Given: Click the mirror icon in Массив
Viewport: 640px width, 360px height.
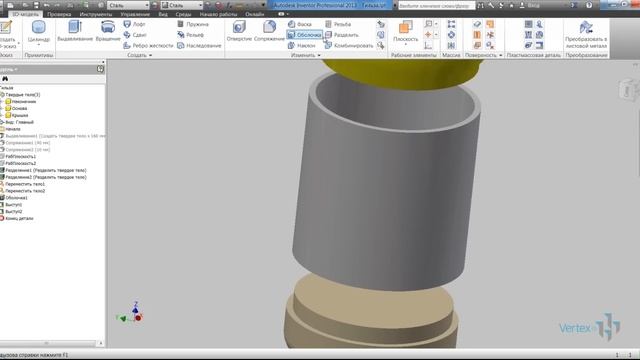Looking at the screenshot, I should [451, 45].
